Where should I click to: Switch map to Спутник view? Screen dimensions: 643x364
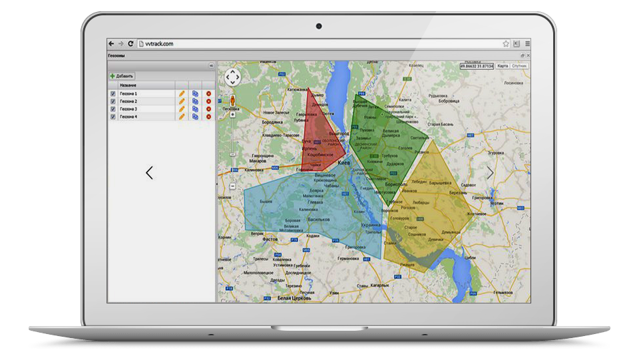tap(520, 66)
